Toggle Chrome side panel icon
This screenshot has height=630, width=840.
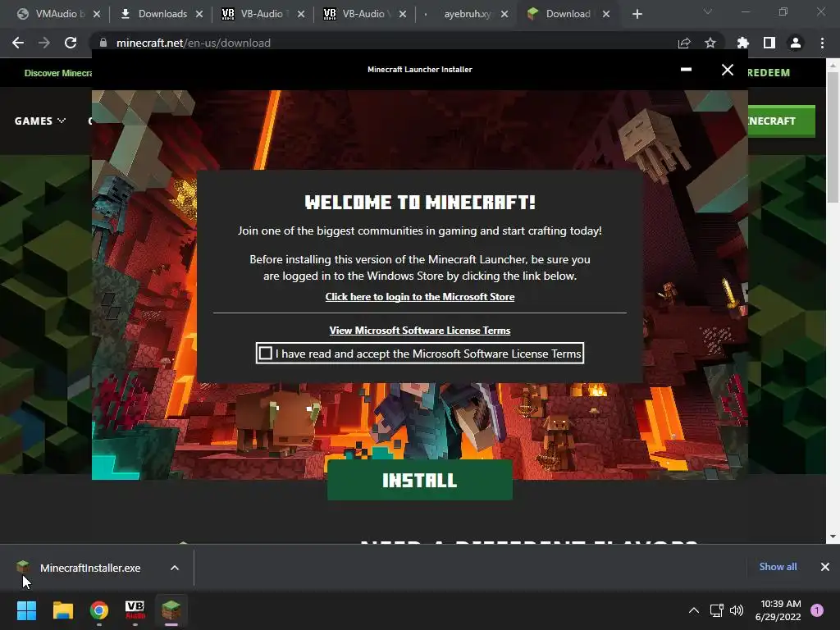click(x=769, y=43)
